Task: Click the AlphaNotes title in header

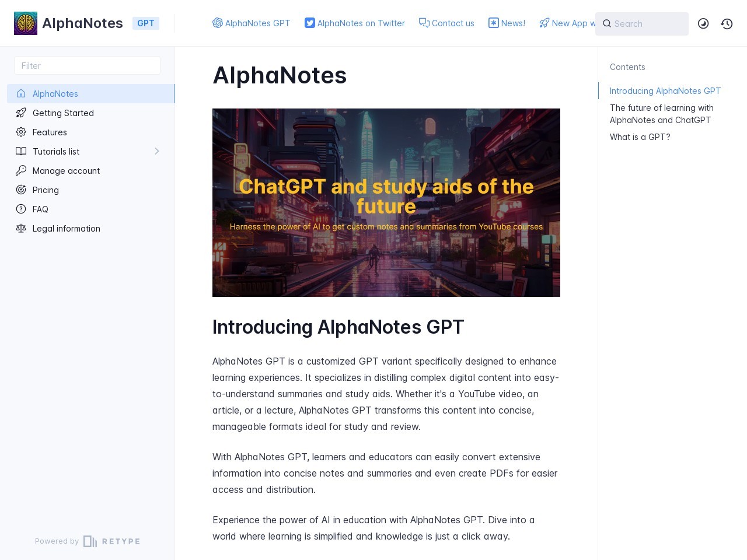Action: [x=82, y=23]
